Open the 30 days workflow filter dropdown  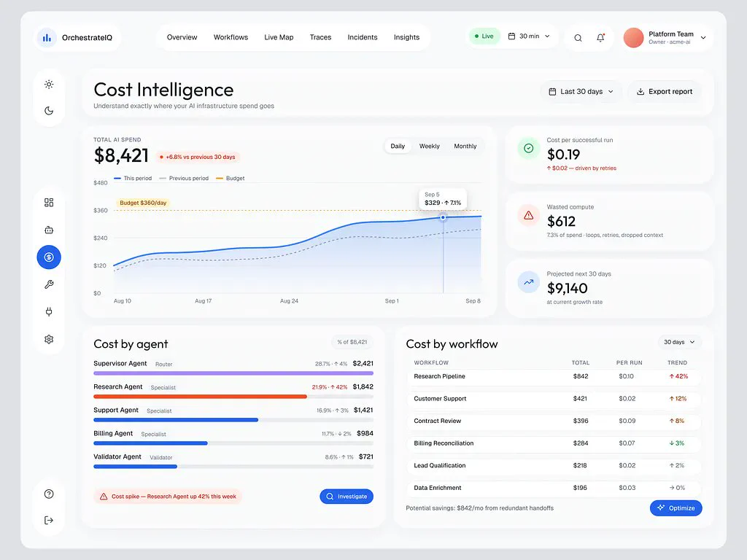[679, 342]
